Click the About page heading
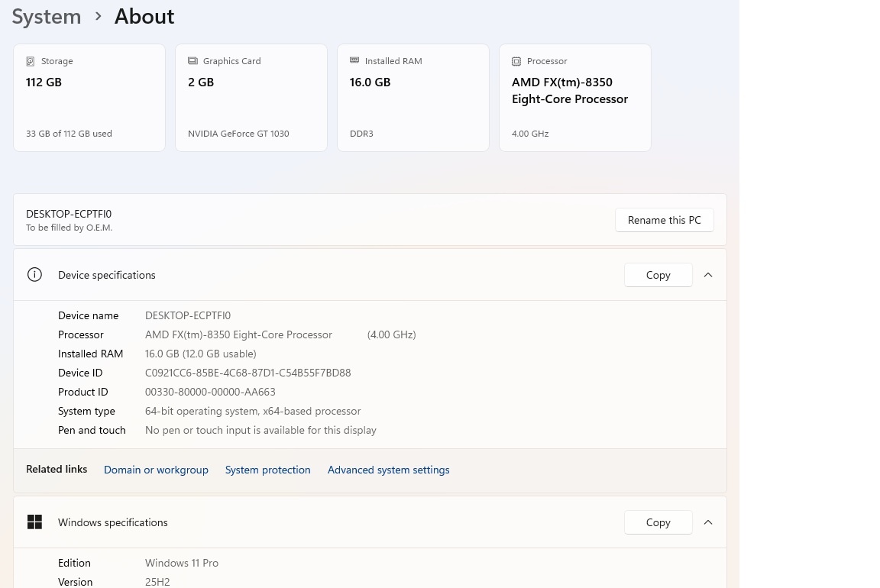The width and height of the screenshot is (880, 588). point(144,17)
